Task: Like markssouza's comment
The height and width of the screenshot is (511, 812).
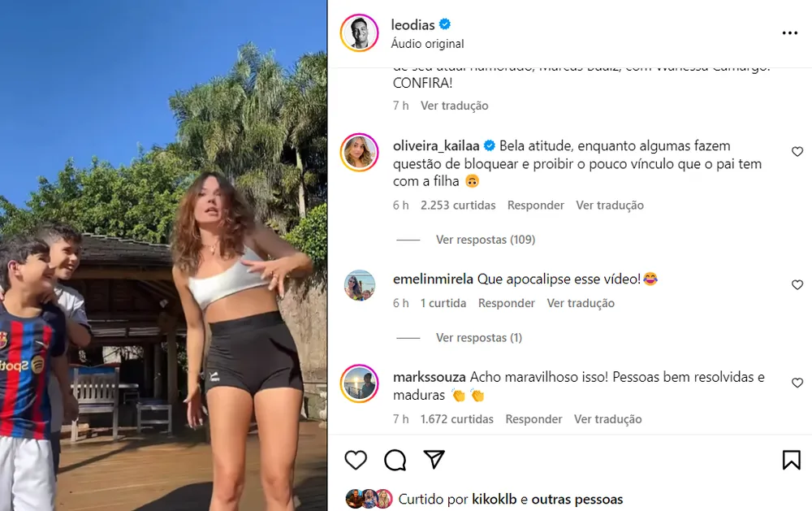Action: (x=797, y=383)
